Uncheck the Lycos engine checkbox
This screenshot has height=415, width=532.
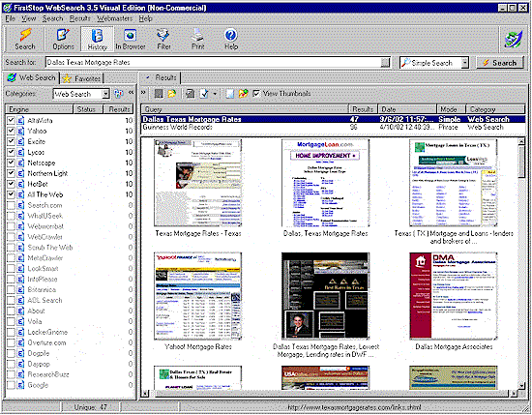(x=11, y=152)
